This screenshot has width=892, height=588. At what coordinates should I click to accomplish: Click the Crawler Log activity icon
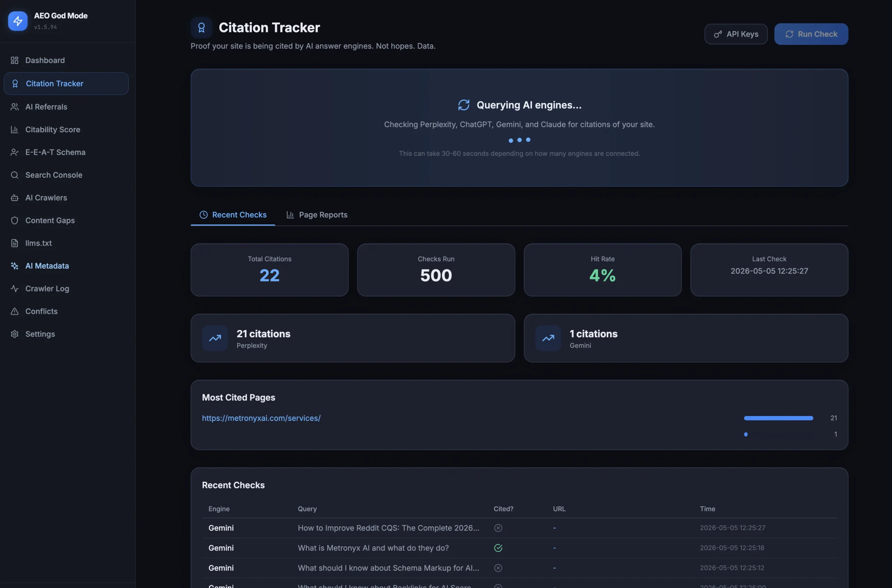(15, 288)
